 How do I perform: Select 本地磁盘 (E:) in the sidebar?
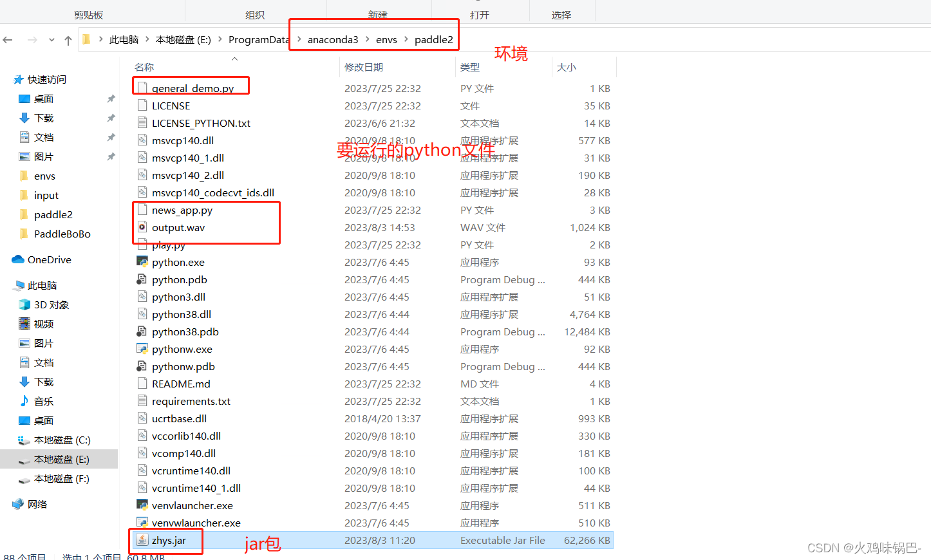pyautogui.click(x=62, y=459)
